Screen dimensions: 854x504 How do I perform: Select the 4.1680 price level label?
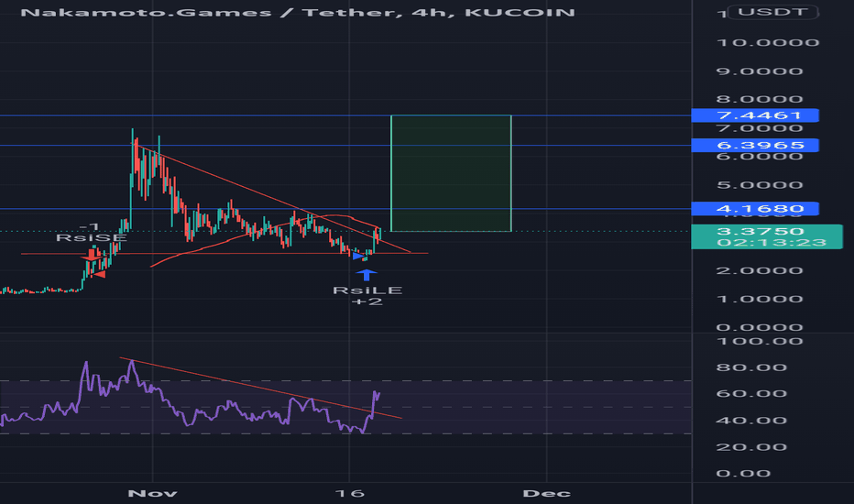(755, 209)
